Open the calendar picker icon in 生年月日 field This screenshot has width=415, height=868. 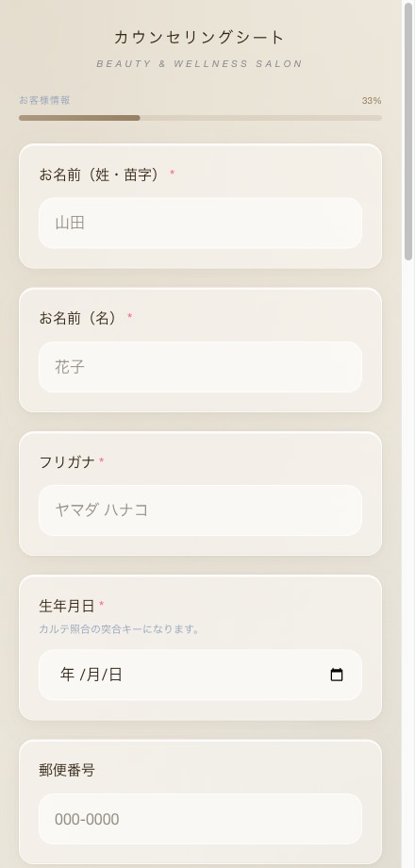[337, 675]
